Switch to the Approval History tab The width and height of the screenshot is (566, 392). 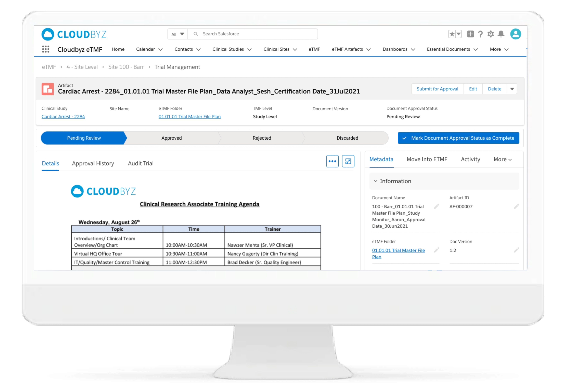pos(93,163)
